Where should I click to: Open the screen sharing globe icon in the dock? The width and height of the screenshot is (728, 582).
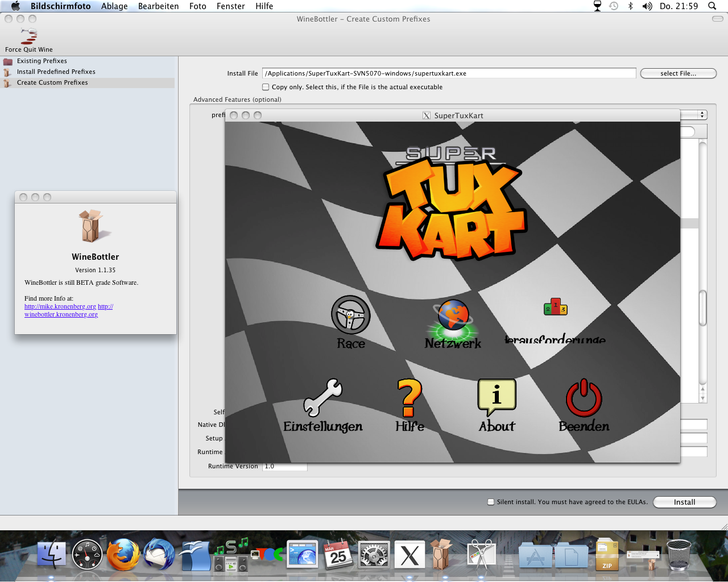(302, 555)
